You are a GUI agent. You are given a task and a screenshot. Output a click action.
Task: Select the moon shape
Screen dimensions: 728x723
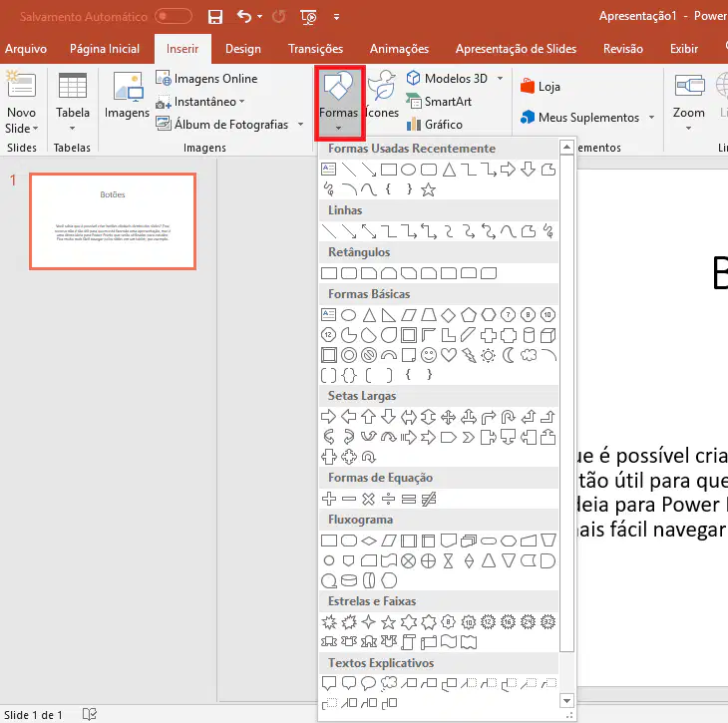509,356
